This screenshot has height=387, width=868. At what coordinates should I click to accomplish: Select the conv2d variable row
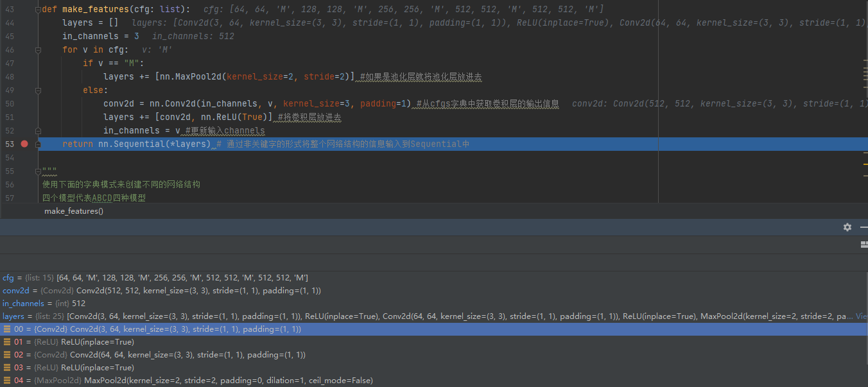(x=434, y=291)
